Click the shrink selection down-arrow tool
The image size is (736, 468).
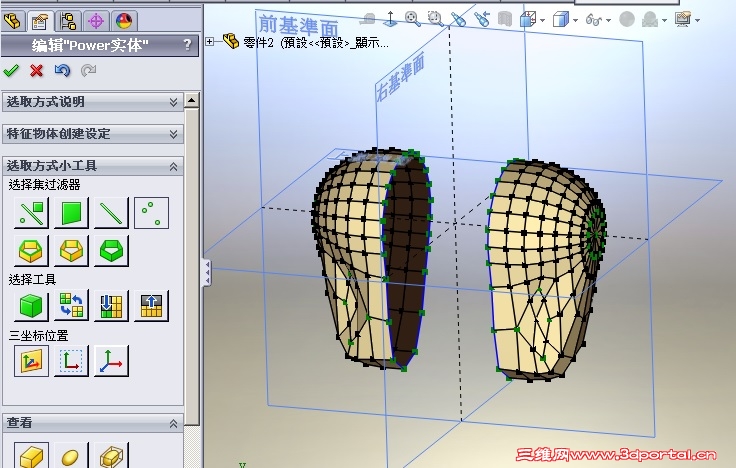coord(111,306)
